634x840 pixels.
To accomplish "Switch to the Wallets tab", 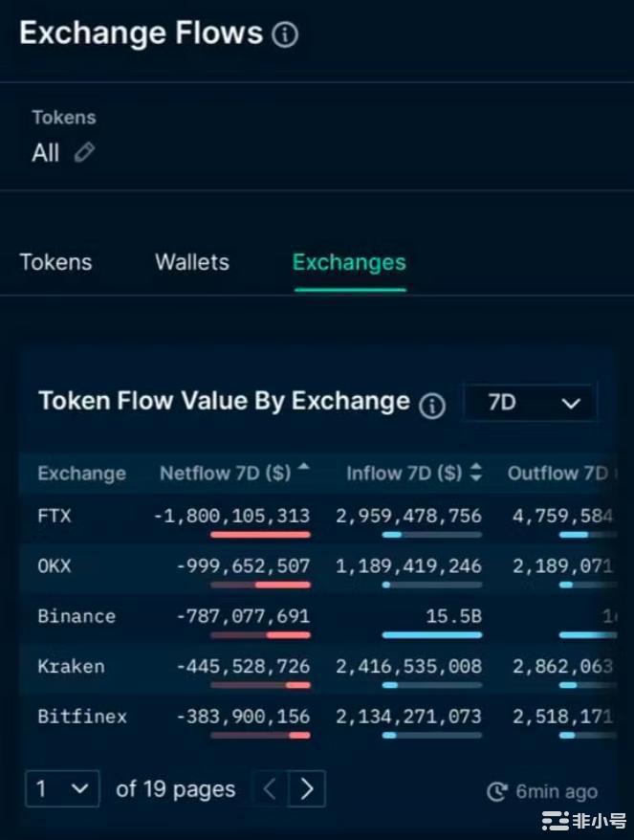I will coord(190,261).
